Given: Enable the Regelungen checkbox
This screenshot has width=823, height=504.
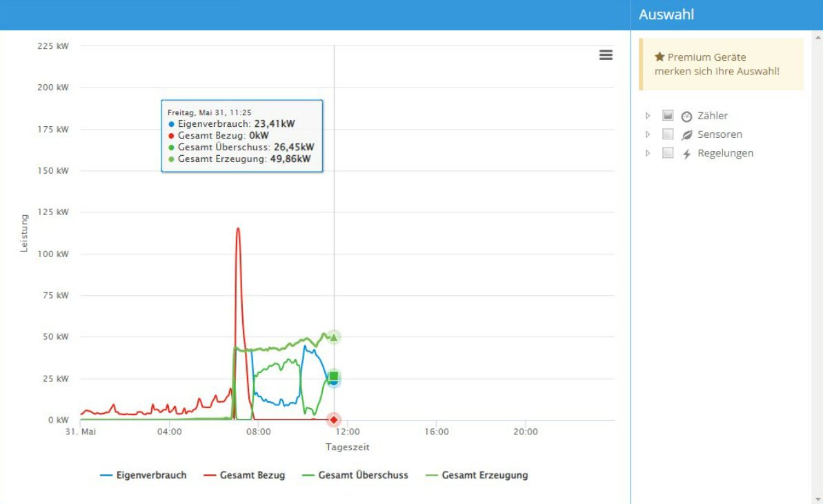Looking at the screenshot, I should coord(668,153).
